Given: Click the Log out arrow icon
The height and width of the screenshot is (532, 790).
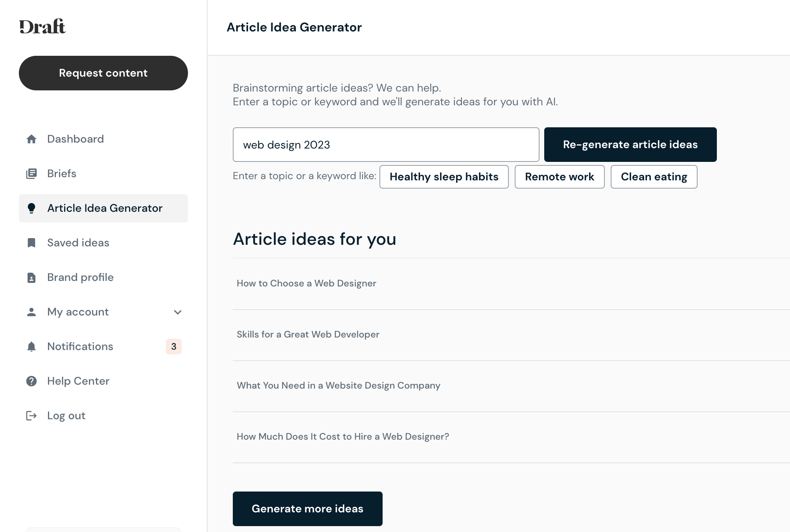Looking at the screenshot, I should coord(31,416).
